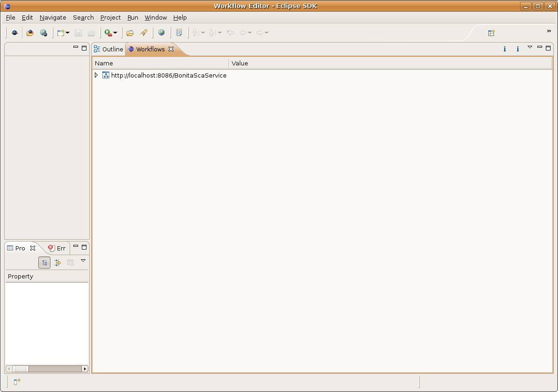Click the status bar fast view icon

[17, 382]
